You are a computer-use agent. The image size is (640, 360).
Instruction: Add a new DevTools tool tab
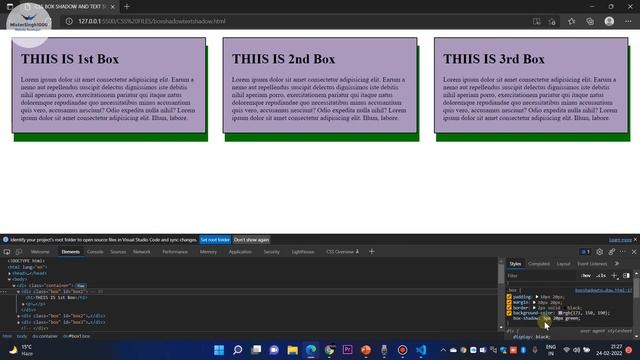(371, 251)
